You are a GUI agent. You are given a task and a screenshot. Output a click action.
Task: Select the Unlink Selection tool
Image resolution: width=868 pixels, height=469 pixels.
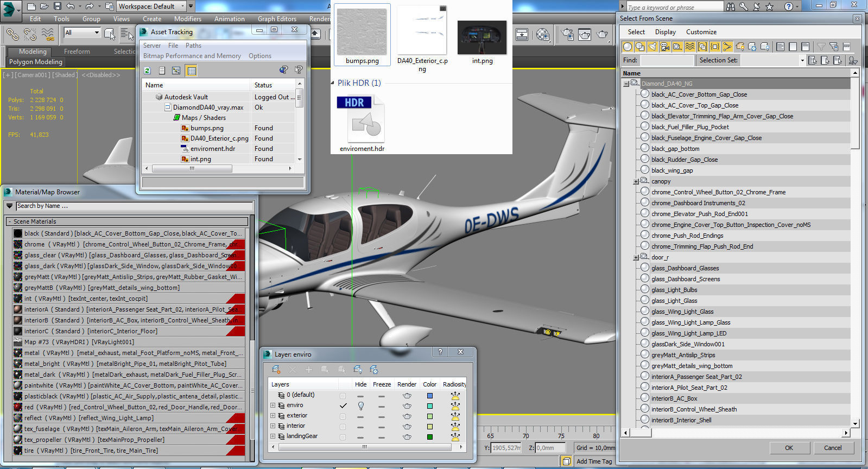point(30,35)
